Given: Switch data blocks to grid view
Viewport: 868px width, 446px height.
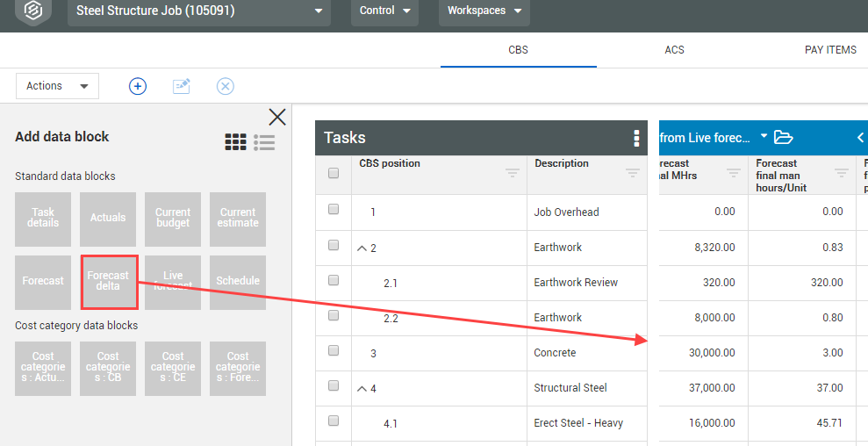Looking at the screenshot, I should click(x=235, y=142).
